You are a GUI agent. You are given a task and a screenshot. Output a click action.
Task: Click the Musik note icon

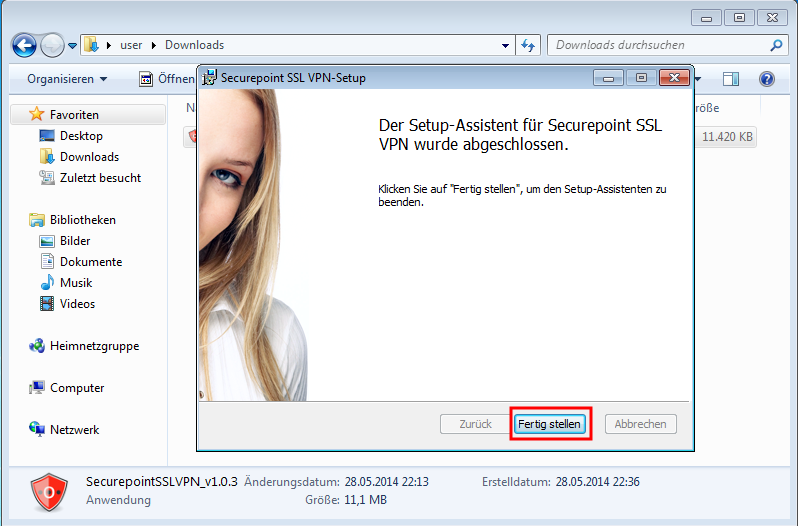[47, 282]
